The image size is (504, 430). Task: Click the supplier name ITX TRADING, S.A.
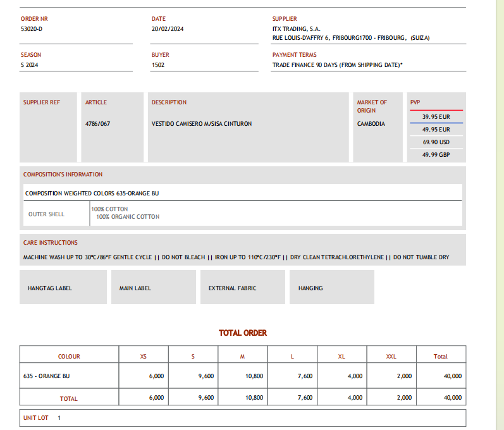[296, 29]
